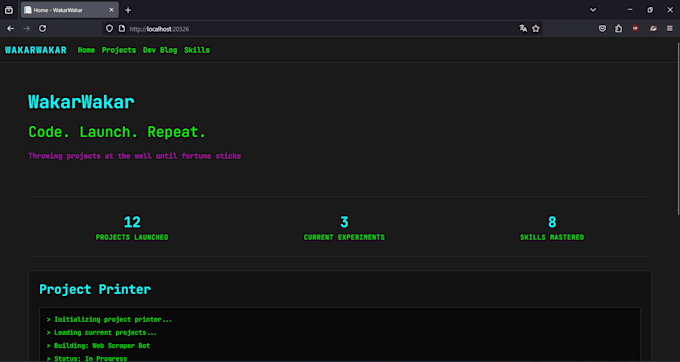Expand the list all tabs chevron
This screenshot has height=362, width=680.
tap(593, 10)
